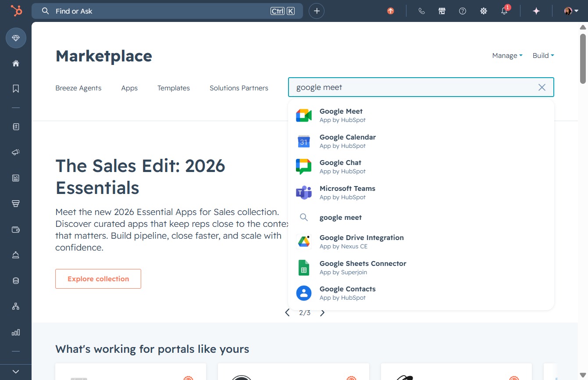The width and height of the screenshot is (588, 380).
Task: Click the Explore collection button
Action: pos(98,279)
